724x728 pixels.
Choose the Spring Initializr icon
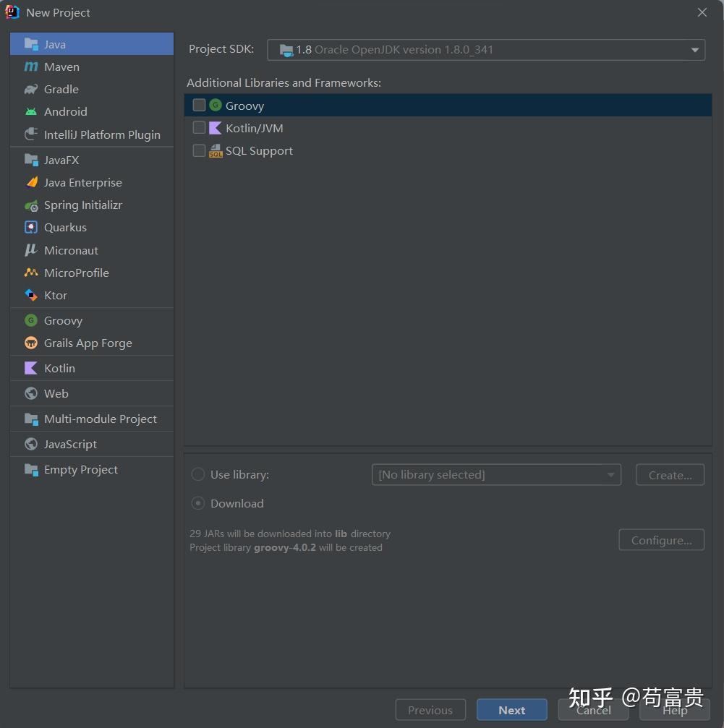tap(31, 205)
